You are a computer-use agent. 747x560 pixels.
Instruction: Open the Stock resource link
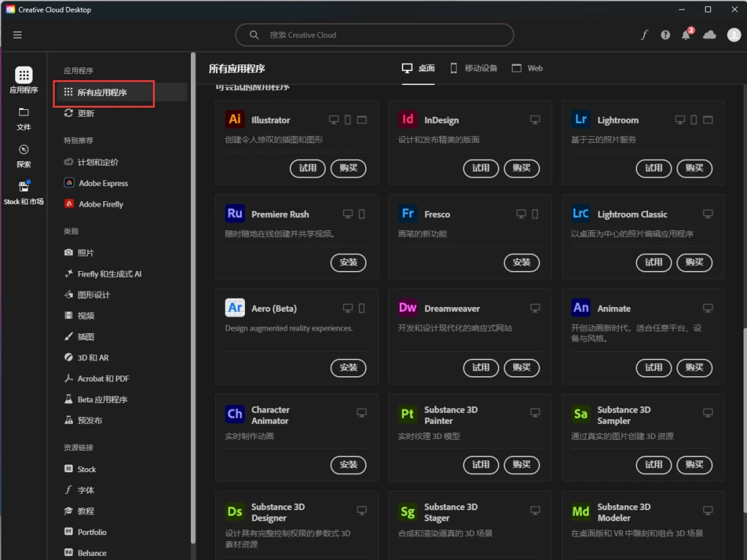80,469
